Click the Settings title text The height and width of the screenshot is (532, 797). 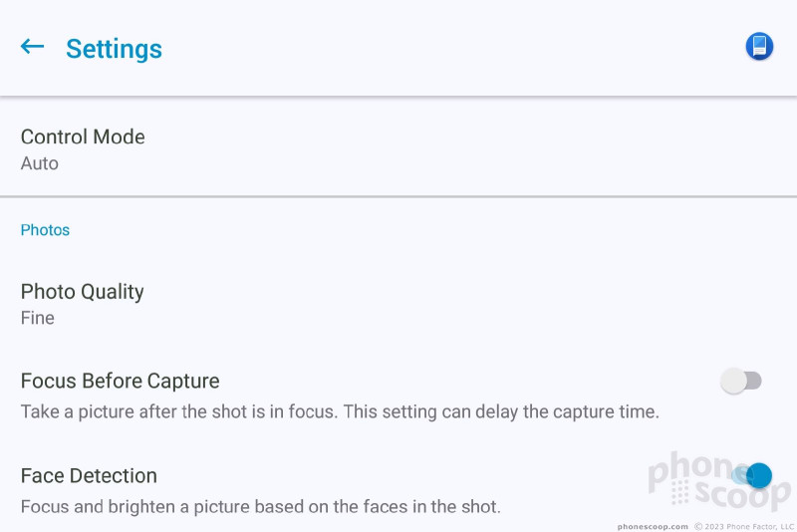click(x=114, y=49)
